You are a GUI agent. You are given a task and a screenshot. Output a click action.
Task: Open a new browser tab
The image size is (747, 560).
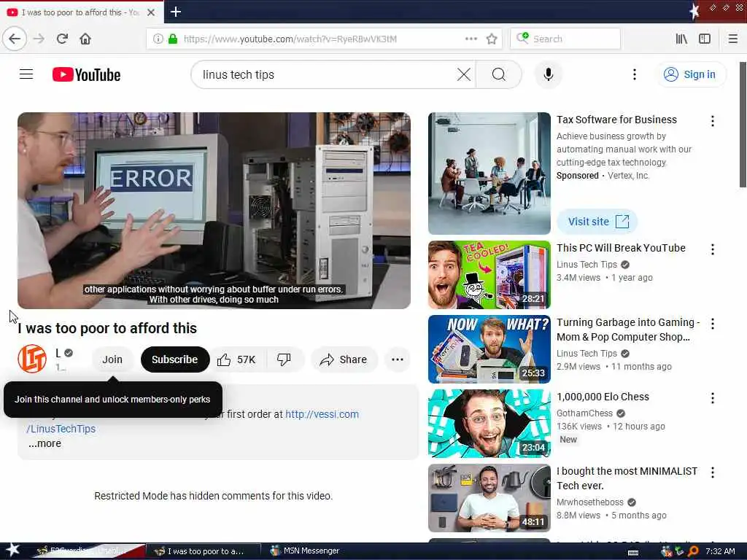(x=175, y=12)
